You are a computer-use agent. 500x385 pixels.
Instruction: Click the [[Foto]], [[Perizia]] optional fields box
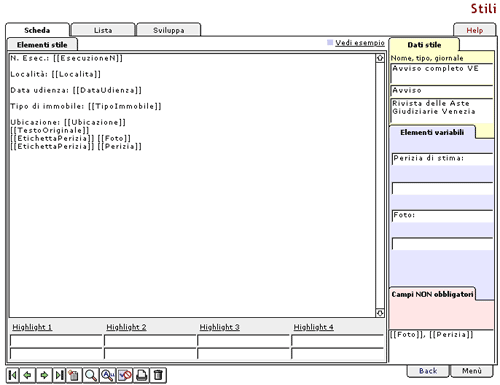coord(442,345)
